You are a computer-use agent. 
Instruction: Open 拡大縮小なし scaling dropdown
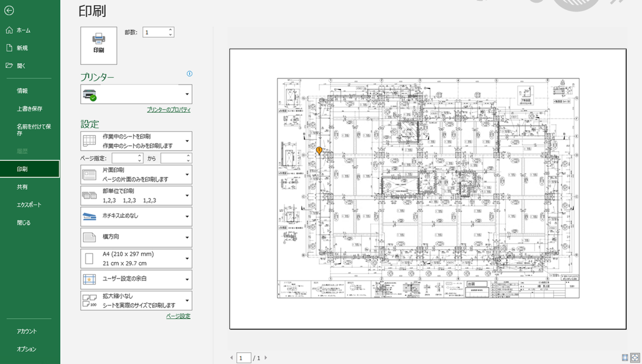point(136,301)
